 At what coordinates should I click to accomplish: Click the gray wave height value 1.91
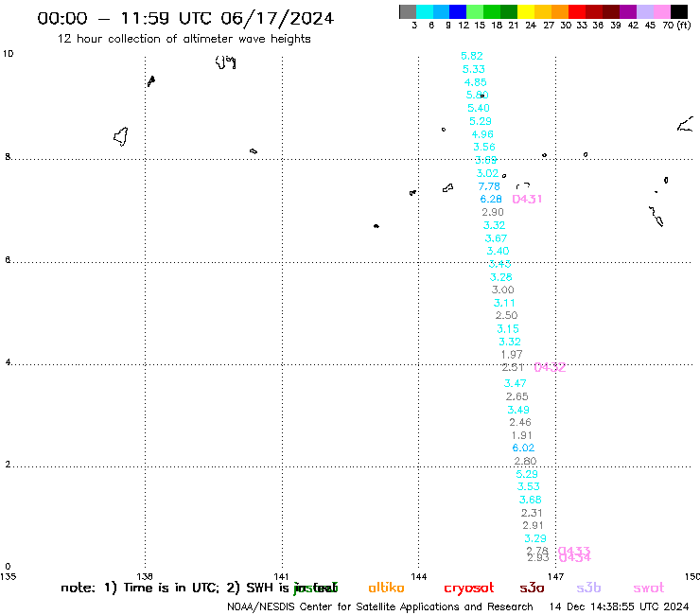pyautogui.click(x=521, y=435)
